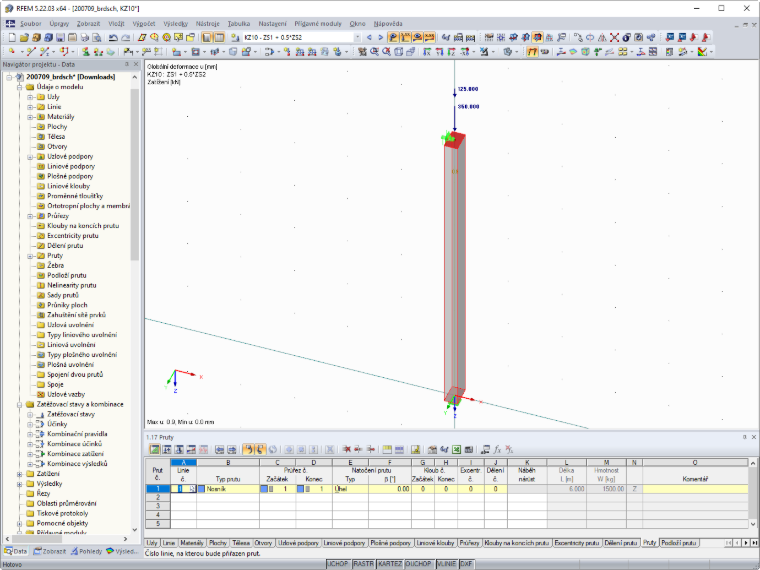Close the 1.17 Pruty table panel

click(754, 437)
